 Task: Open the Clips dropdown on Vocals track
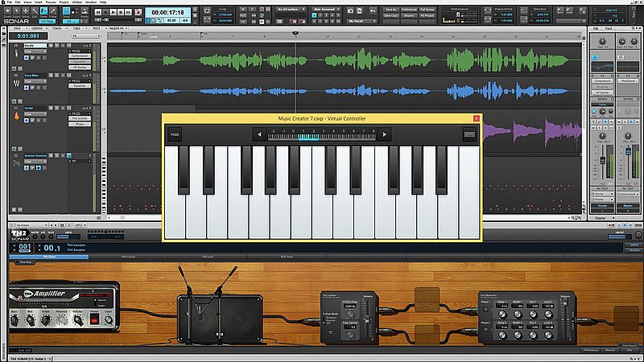click(x=35, y=51)
